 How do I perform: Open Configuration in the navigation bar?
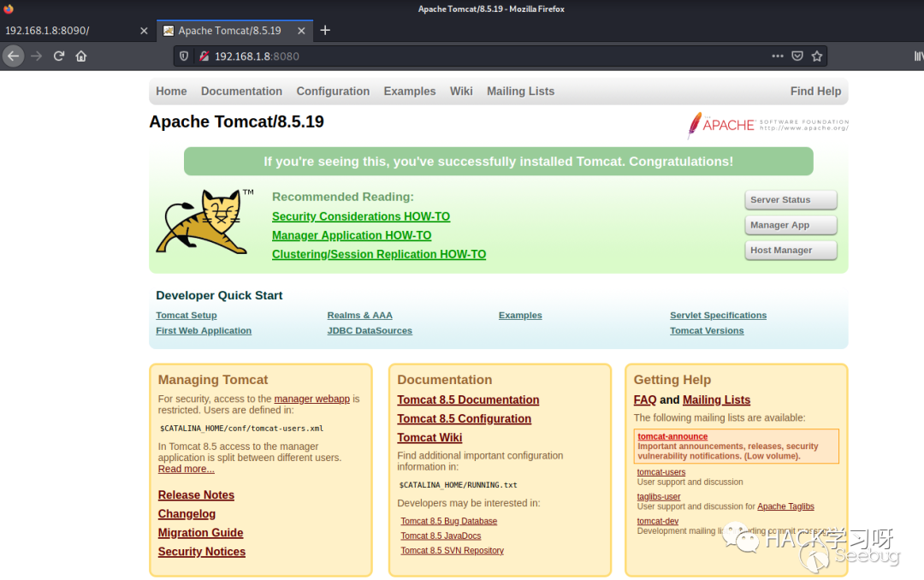click(x=333, y=92)
